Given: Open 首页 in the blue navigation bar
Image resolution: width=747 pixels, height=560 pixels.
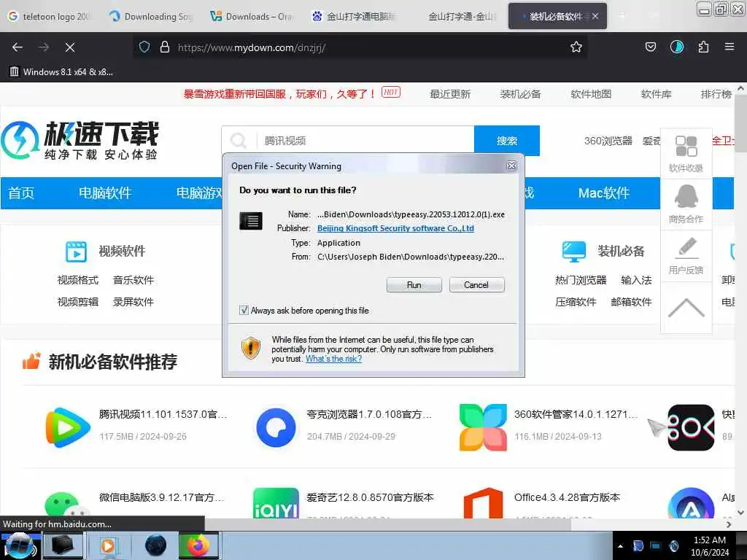Looking at the screenshot, I should [21, 192].
